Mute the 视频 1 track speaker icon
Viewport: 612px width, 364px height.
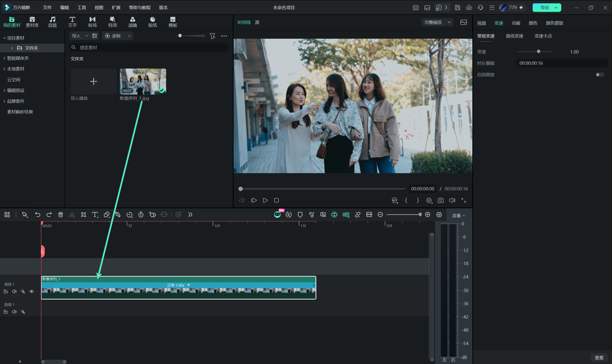click(x=14, y=291)
